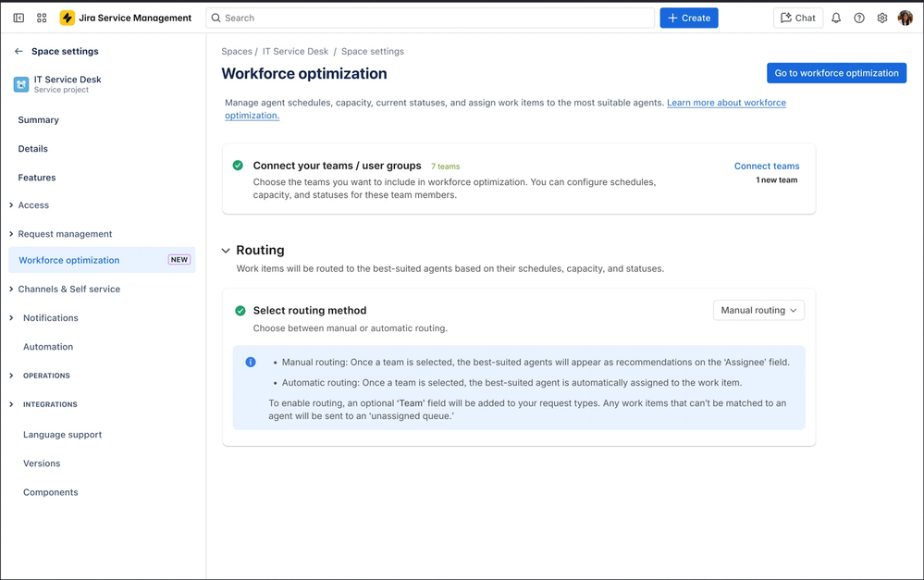
Task: Open the notifications bell
Action: (x=836, y=18)
